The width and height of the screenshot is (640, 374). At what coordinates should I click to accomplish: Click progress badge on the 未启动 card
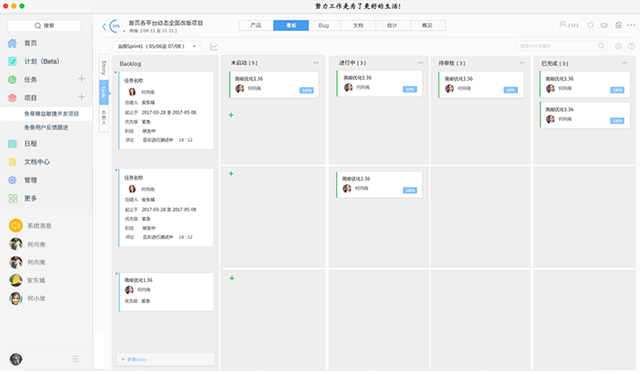pos(307,90)
